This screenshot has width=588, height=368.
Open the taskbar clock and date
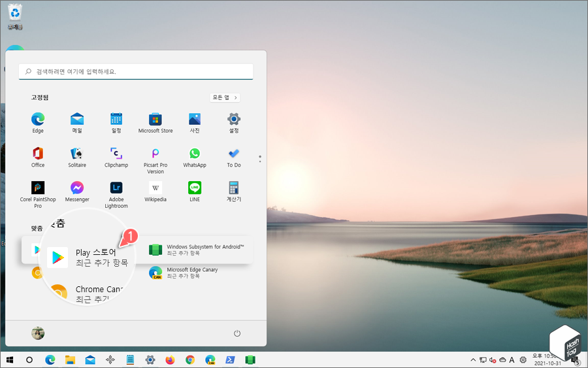pyautogui.click(x=547, y=360)
